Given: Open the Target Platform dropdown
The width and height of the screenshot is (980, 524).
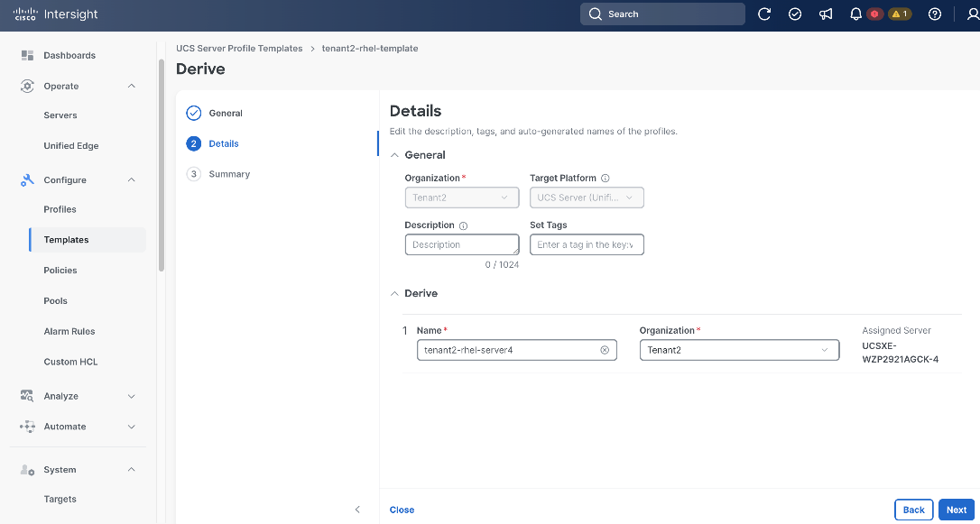Looking at the screenshot, I should click(587, 198).
